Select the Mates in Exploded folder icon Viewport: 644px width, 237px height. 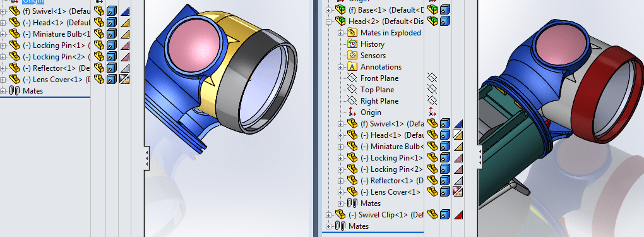coord(352,32)
